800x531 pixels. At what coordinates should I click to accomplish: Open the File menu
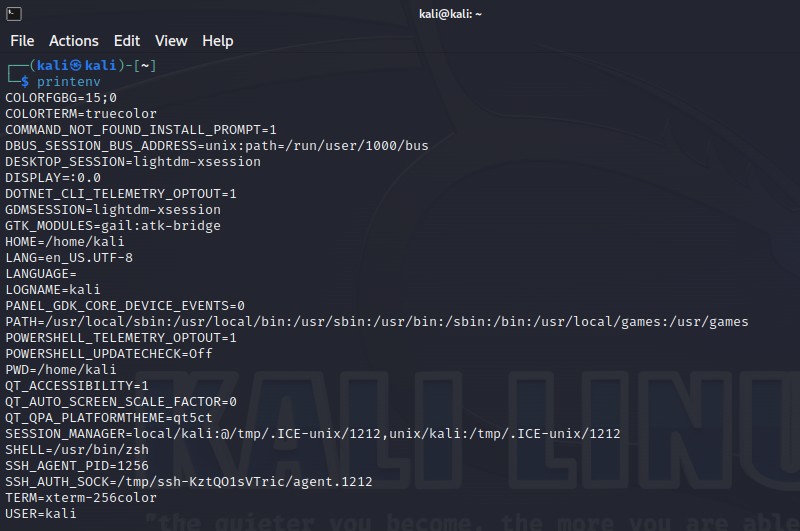tap(22, 41)
